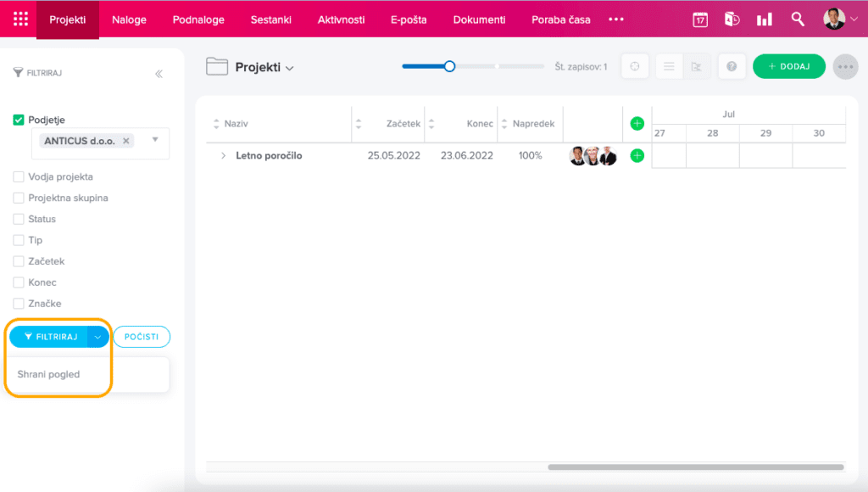Open the bar chart reports icon

coord(765,20)
